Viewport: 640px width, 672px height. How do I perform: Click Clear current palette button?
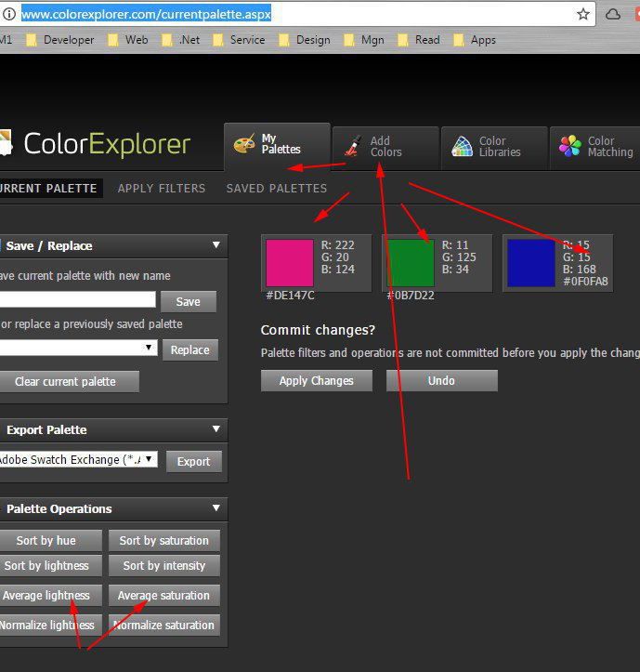[x=69, y=381]
